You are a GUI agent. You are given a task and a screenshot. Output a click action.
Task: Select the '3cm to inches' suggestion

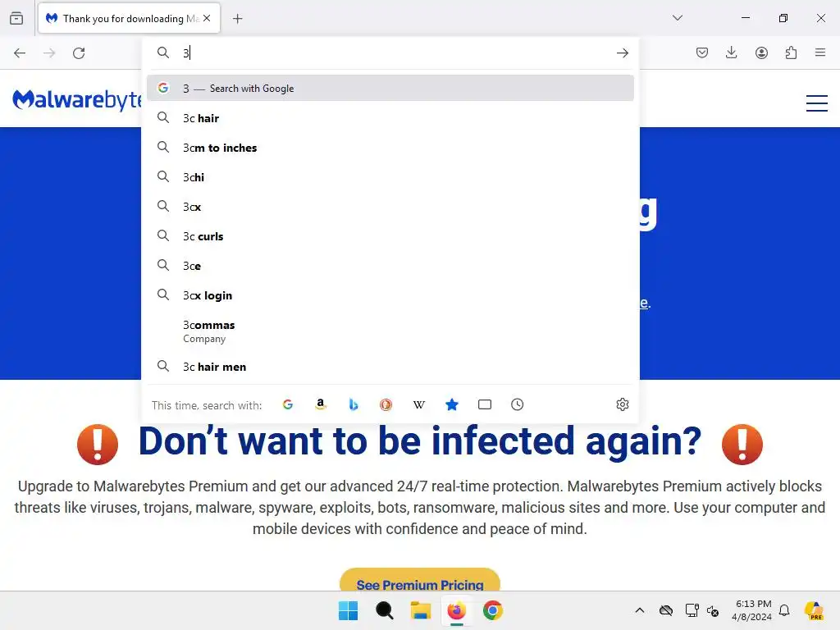point(390,148)
